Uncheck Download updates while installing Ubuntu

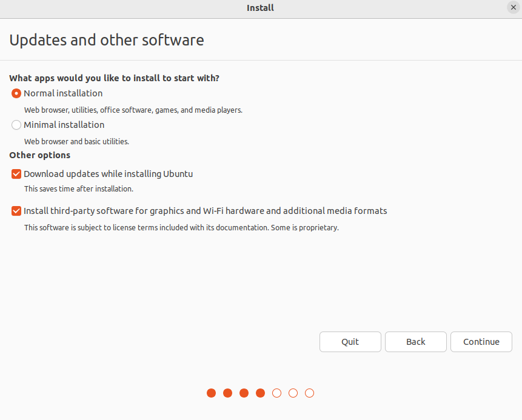pyautogui.click(x=16, y=174)
